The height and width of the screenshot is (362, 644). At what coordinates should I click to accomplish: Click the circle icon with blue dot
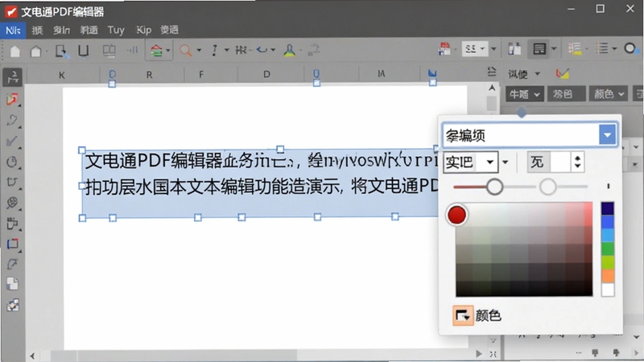point(630,48)
